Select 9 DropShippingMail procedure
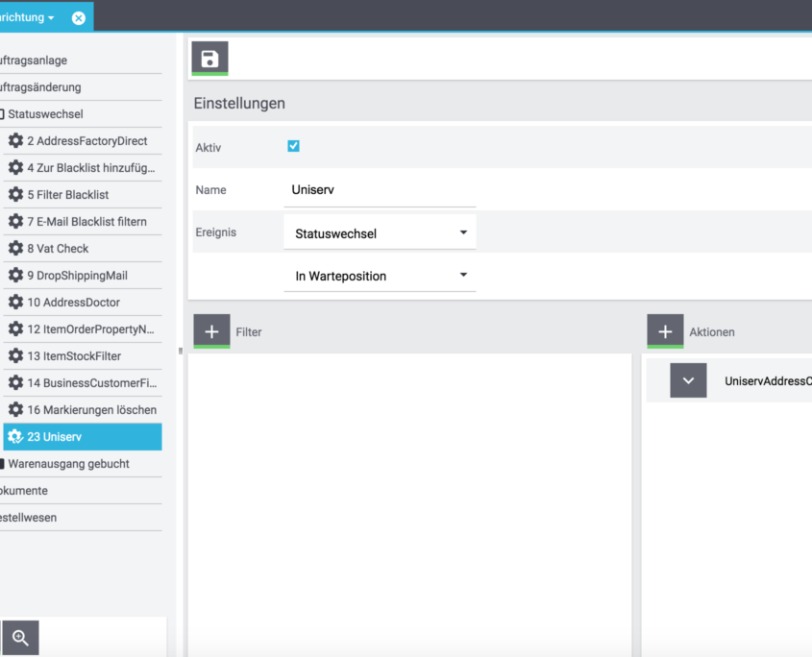Image resolution: width=812 pixels, height=657 pixels. pyautogui.click(x=83, y=276)
